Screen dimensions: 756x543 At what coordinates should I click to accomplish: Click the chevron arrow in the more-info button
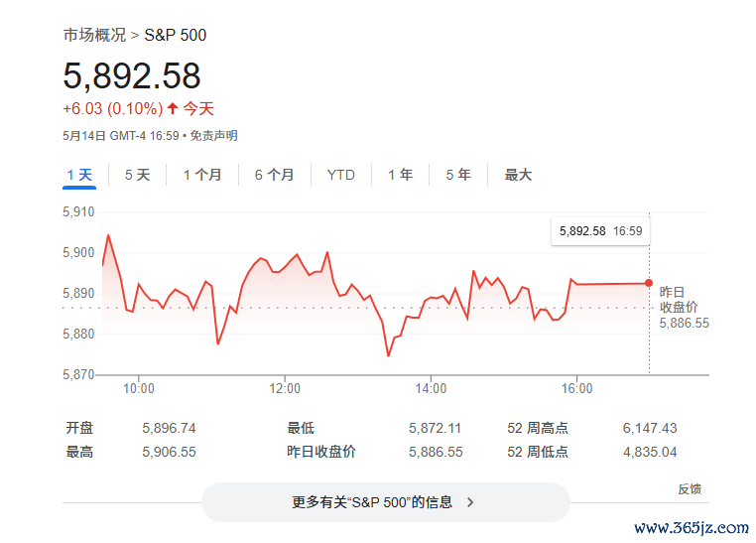tap(470, 502)
